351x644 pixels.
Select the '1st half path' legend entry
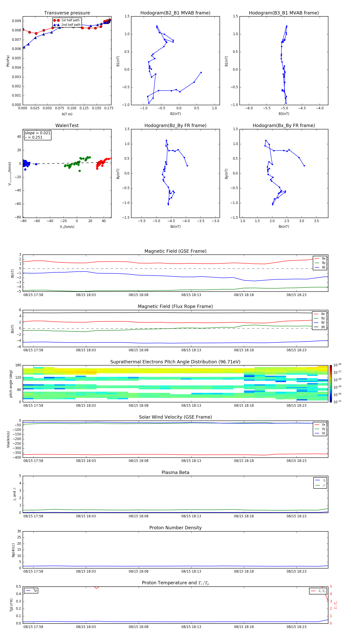click(67, 20)
